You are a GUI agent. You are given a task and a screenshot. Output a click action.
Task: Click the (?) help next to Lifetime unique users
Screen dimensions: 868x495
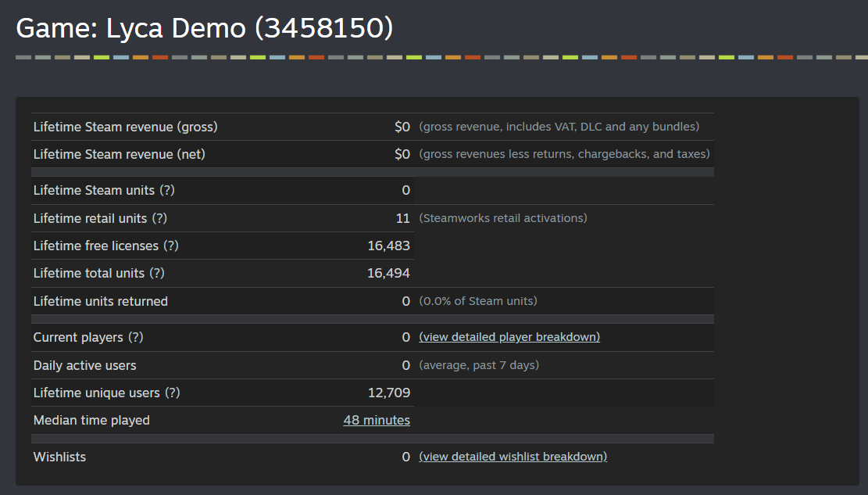click(x=173, y=393)
